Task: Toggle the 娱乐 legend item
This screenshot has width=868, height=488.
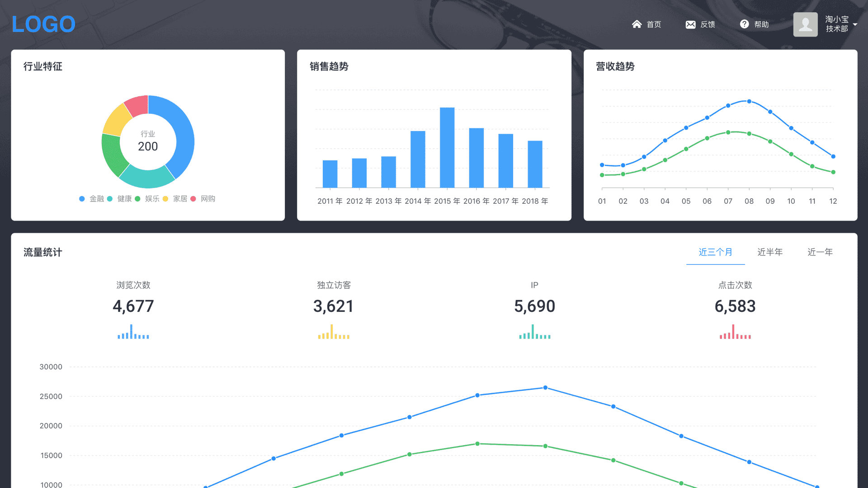Action: 147,199
